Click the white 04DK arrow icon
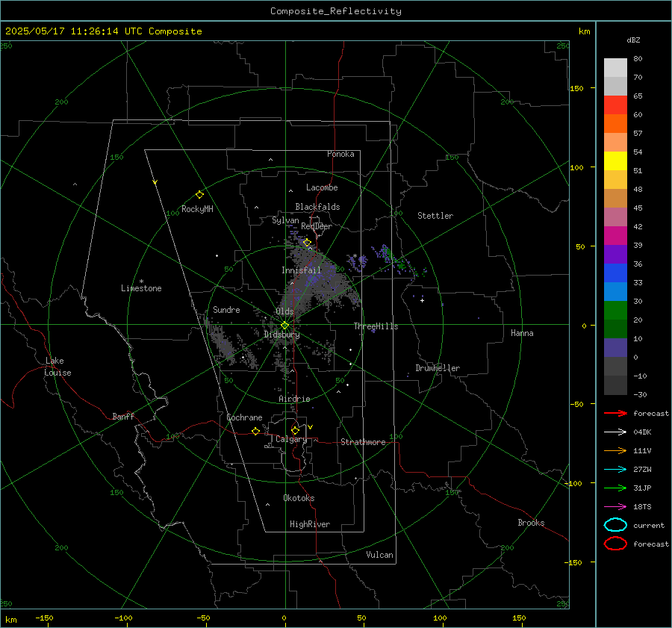 tap(615, 432)
